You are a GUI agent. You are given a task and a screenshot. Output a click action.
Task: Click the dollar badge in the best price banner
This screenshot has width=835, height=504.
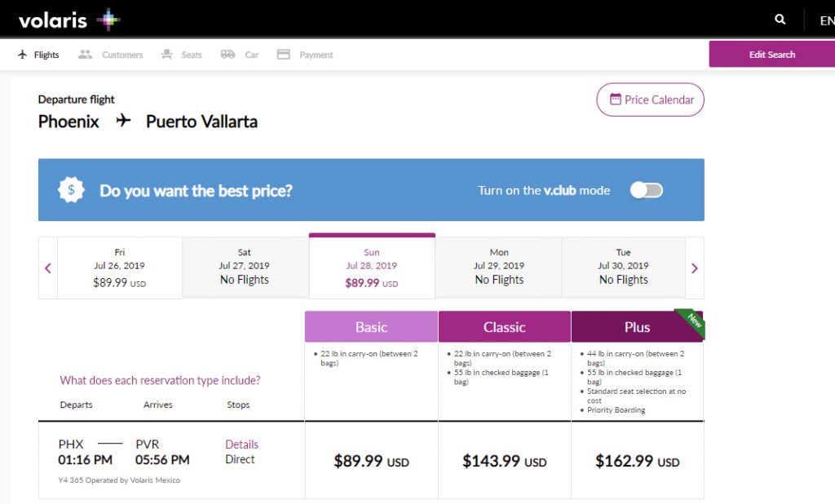point(71,189)
